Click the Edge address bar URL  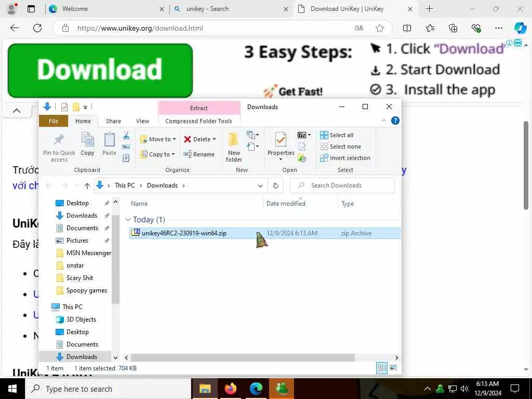coord(140,28)
